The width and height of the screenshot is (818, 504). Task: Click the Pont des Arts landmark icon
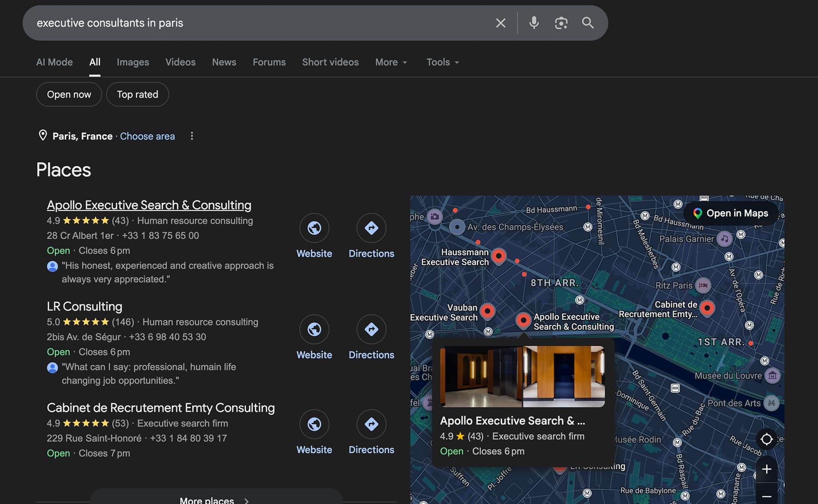[771, 403]
